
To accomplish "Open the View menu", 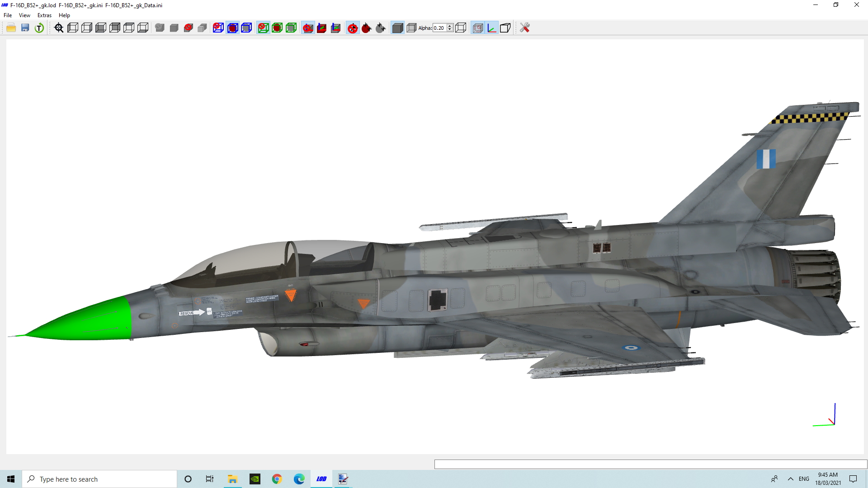I will coord(24,15).
